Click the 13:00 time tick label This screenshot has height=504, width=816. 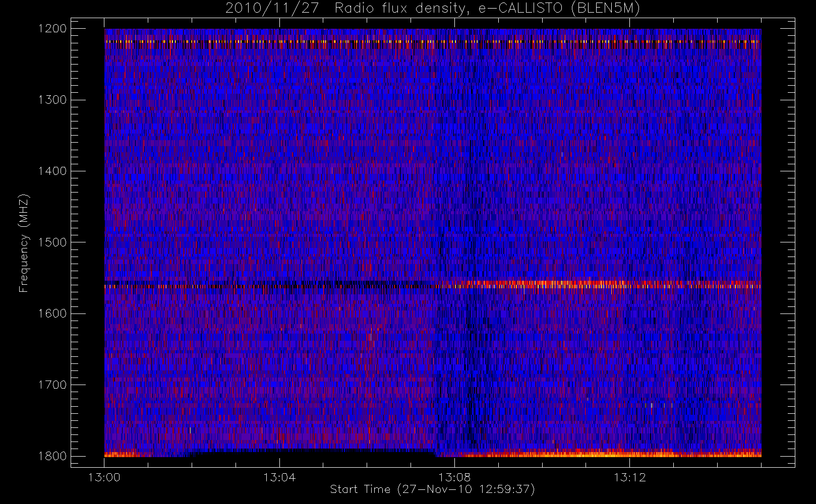point(104,477)
